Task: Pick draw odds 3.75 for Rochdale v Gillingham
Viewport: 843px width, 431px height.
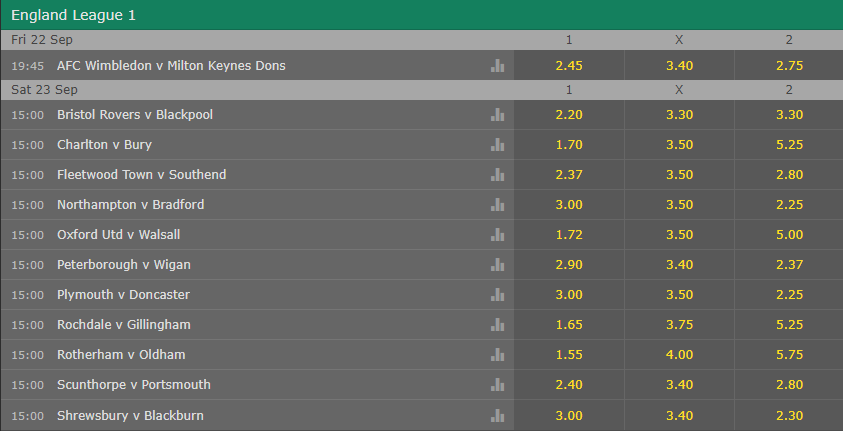Action: [x=679, y=325]
